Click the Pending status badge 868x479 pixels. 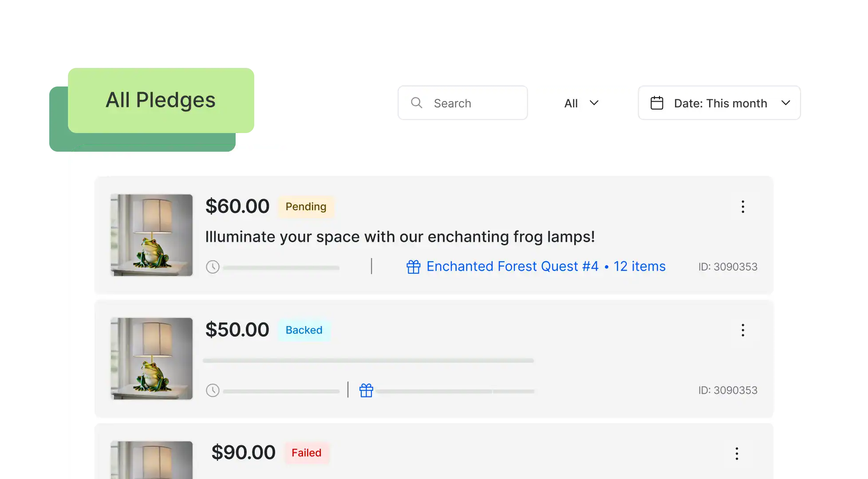306,207
